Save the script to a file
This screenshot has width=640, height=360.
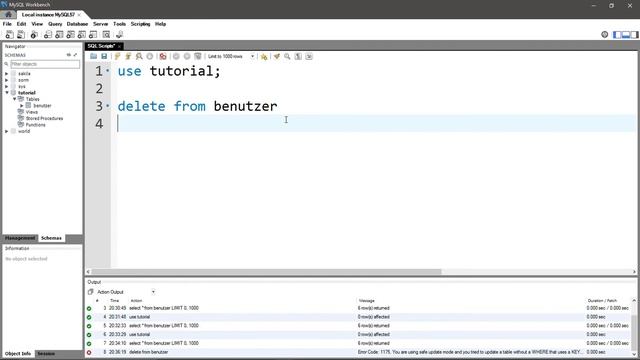[104, 56]
